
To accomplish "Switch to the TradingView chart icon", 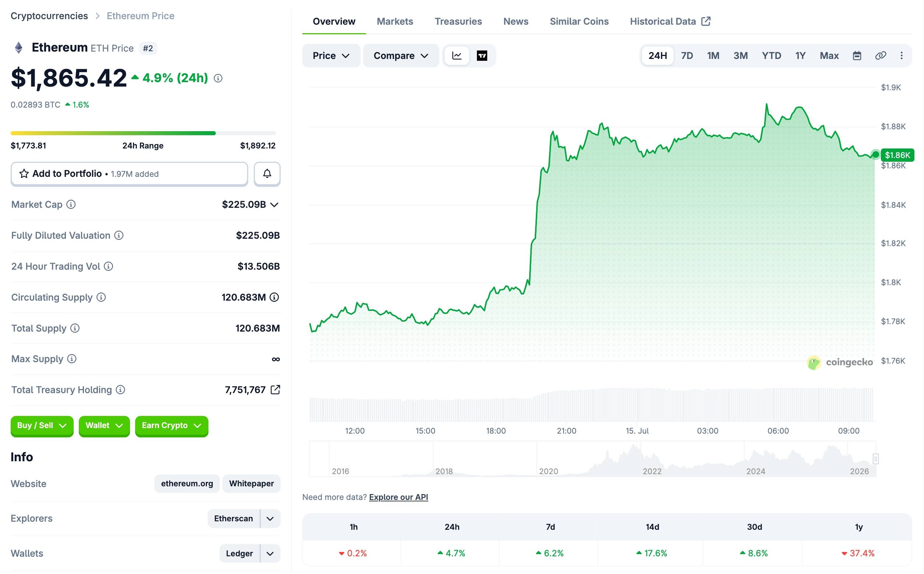I will click(482, 56).
